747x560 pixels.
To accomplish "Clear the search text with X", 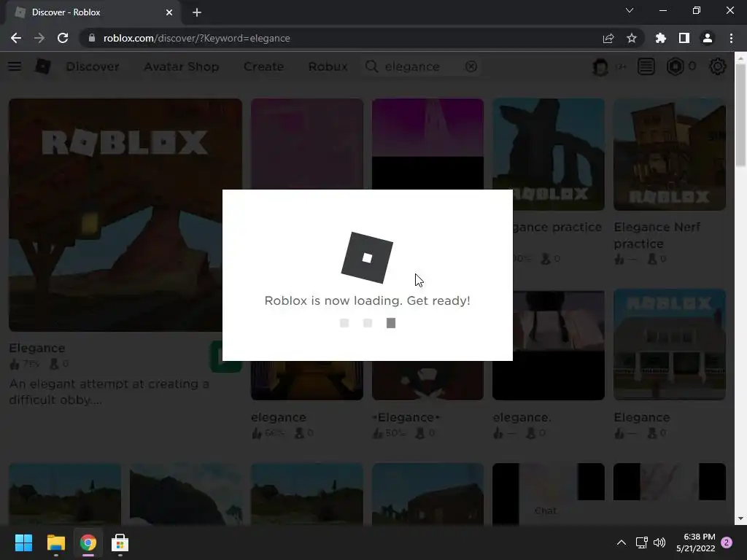I will (471, 66).
